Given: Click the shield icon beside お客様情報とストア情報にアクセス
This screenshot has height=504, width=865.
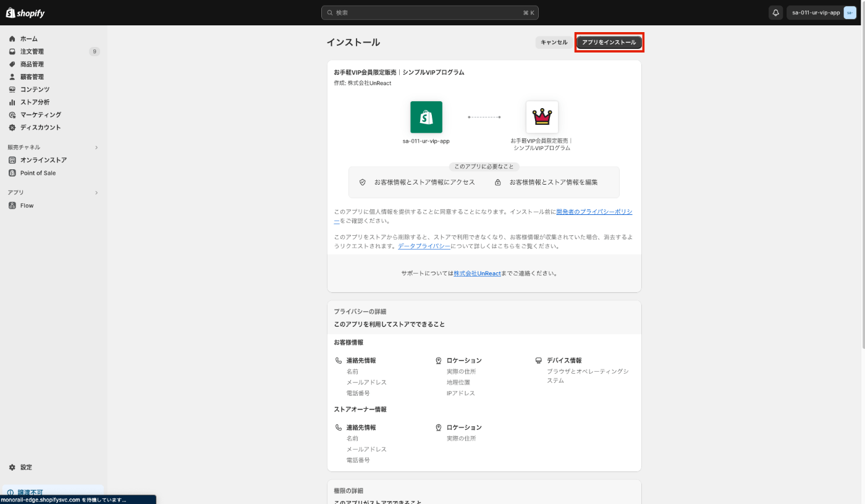Looking at the screenshot, I should click(363, 182).
